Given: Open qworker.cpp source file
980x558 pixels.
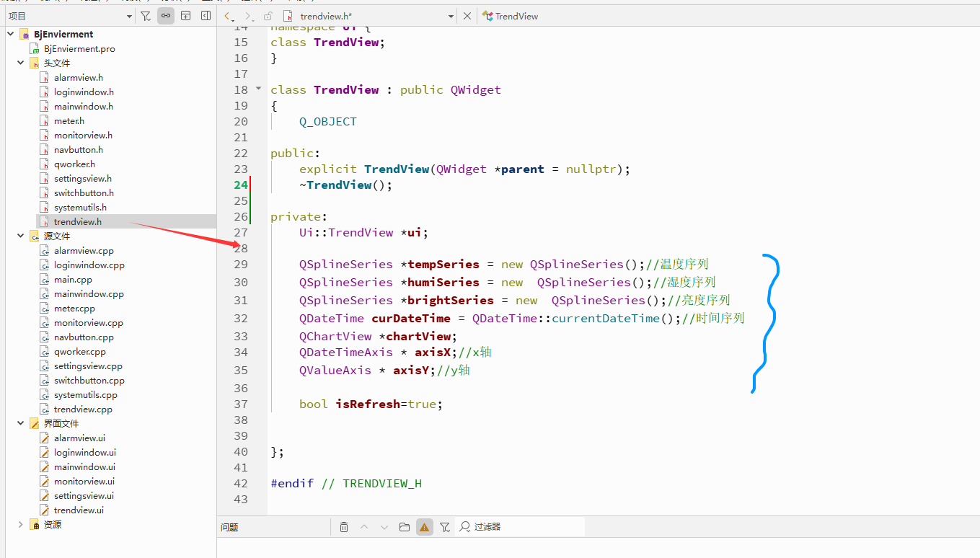Looking at the screenshot, I should pos(79,351).
